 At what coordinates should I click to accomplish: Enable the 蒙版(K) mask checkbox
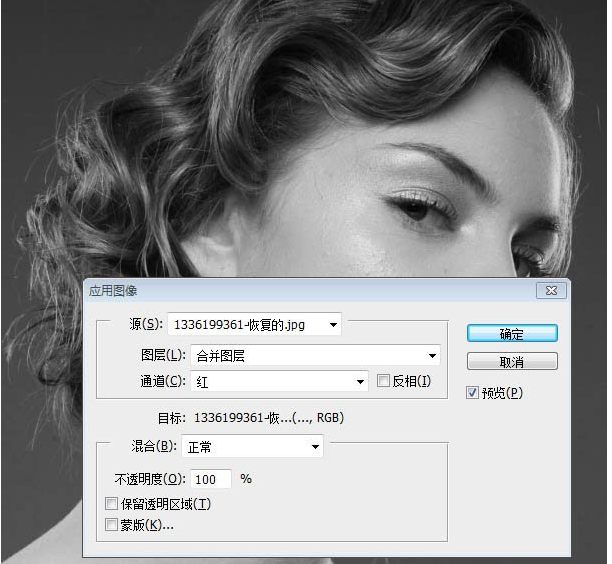click(111, 524)
